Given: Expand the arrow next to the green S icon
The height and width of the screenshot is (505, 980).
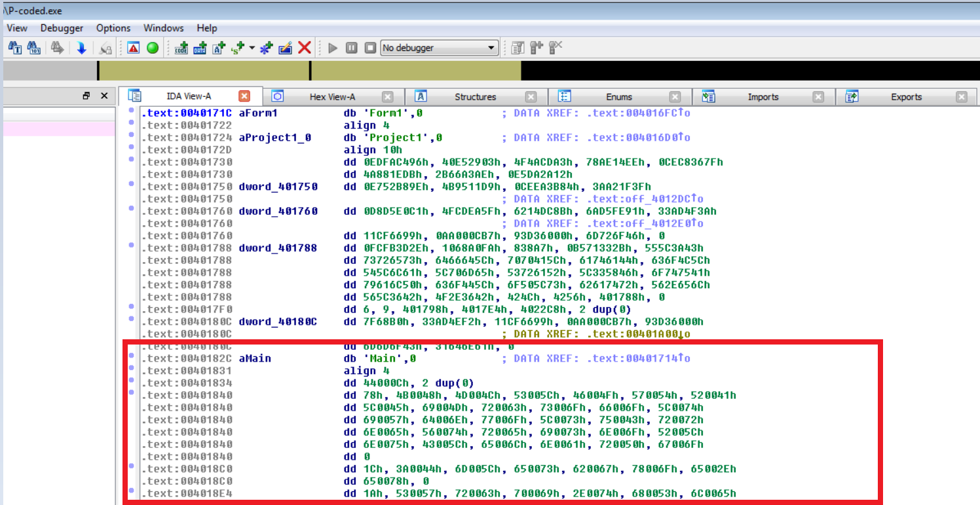Looking at the screenshot, I should [x=252, y=48].
